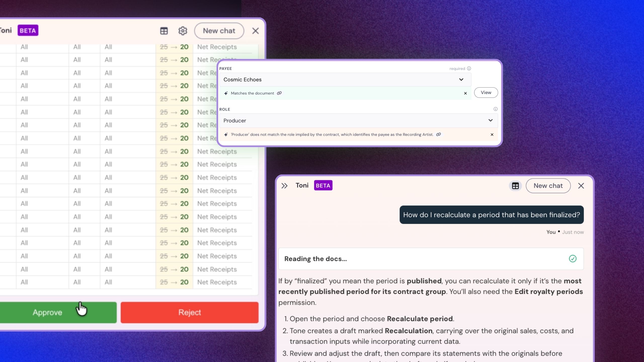Click the BETA badge in right Toni panel
The width and height of the screenshot is (644, 362).
coord(323,185)
